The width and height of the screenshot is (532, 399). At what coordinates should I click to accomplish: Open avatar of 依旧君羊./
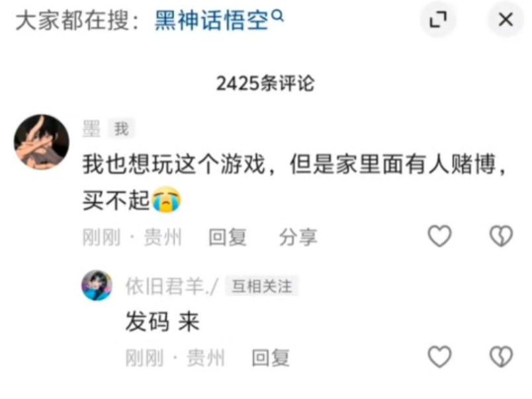tap(97, 285)
